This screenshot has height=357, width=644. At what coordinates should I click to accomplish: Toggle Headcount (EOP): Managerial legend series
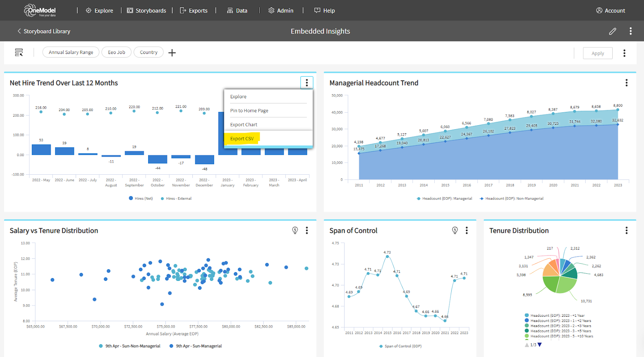(444, 198)
